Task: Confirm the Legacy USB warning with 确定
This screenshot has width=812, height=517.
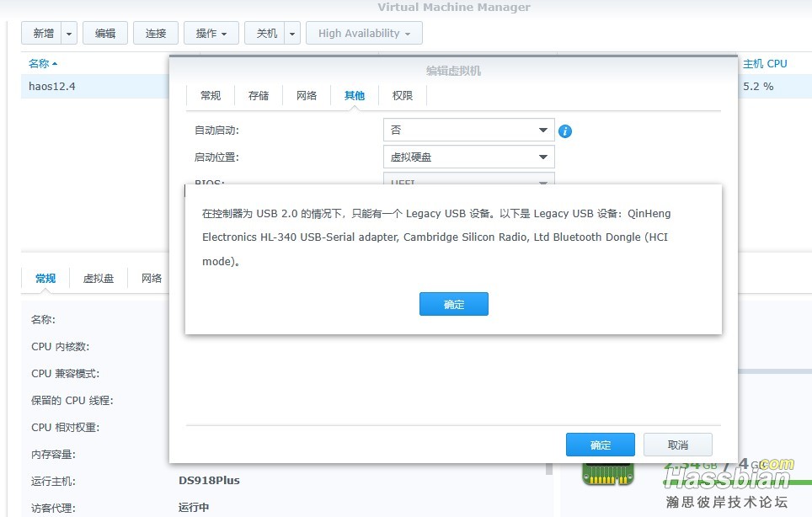Action: tap(454, 304)
